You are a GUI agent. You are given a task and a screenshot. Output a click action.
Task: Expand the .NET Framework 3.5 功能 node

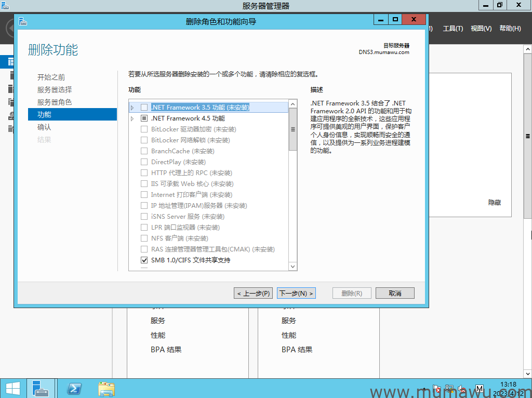132,107
